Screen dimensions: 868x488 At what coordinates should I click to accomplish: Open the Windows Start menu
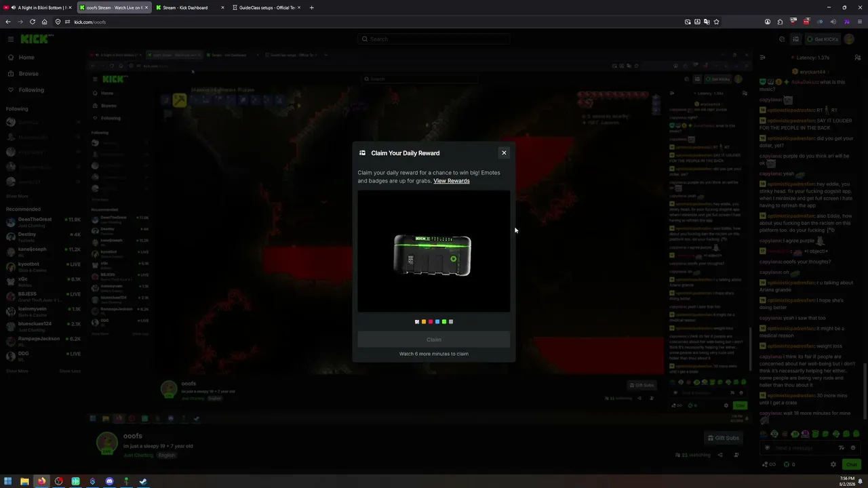(x=8, y=481)
